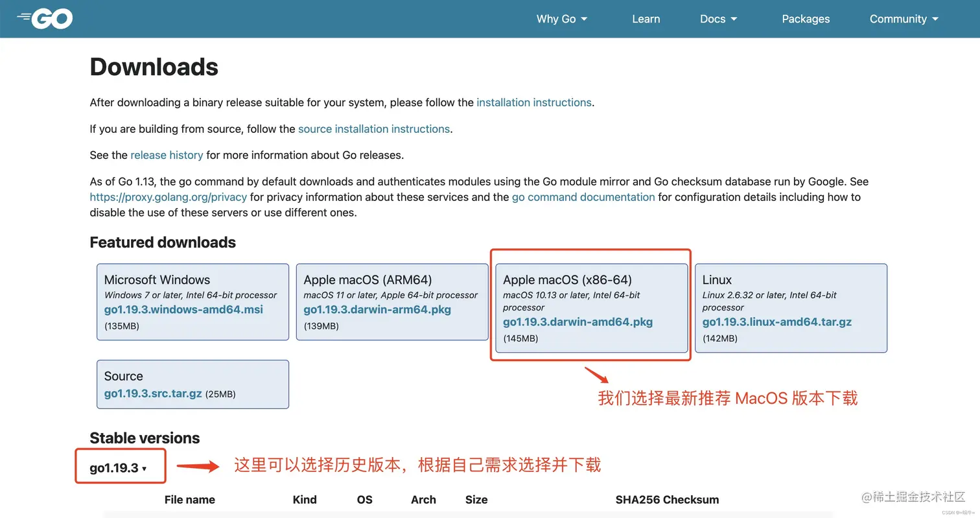Click the Downloads page heading

point(154,67)
